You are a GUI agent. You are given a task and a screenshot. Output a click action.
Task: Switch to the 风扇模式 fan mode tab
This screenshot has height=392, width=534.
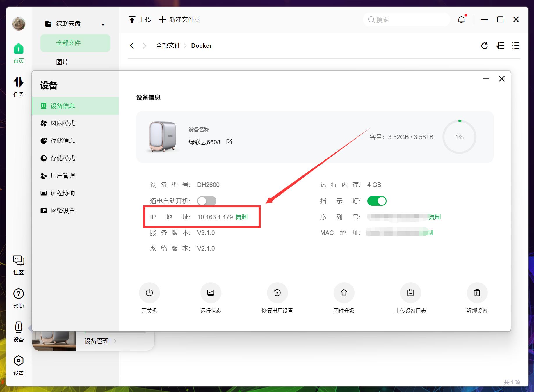coord(63,123)
